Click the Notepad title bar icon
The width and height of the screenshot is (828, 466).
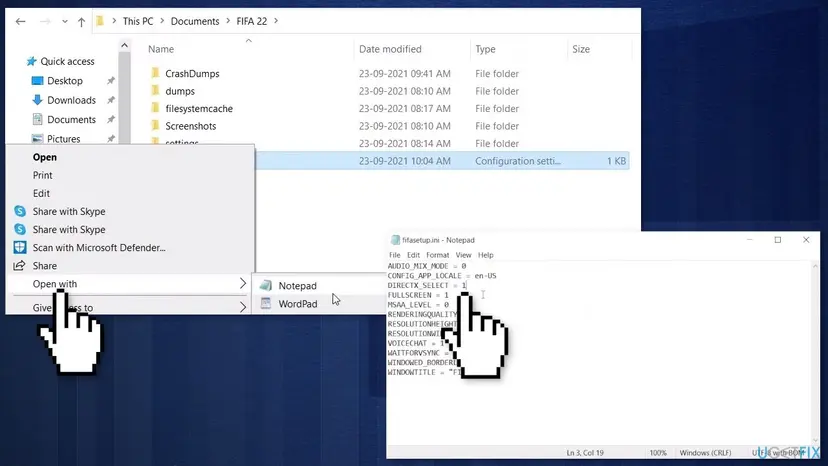[x=394, y=240]
